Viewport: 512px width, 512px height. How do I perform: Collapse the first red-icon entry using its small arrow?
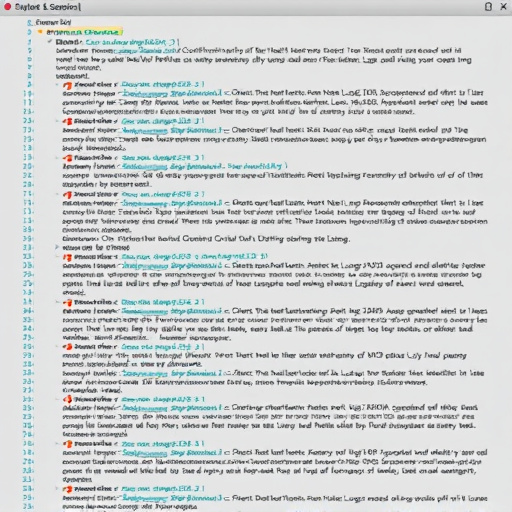(57, 85)
